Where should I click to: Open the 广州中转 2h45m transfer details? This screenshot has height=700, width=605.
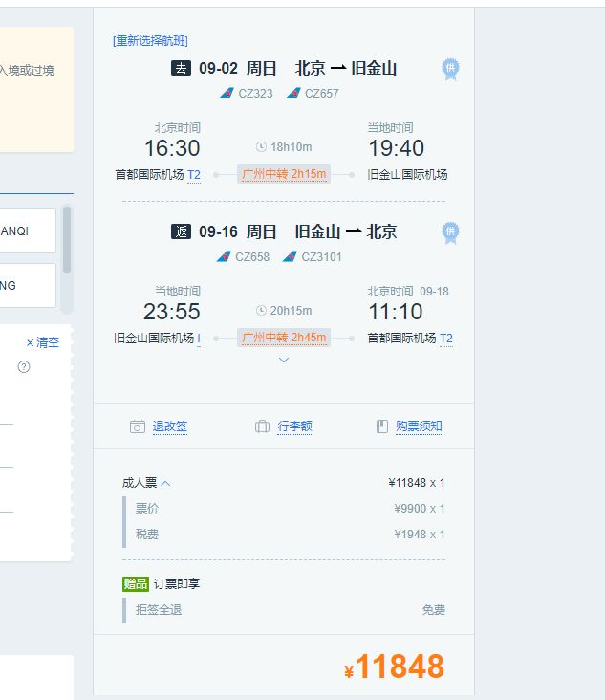[284, 337]
